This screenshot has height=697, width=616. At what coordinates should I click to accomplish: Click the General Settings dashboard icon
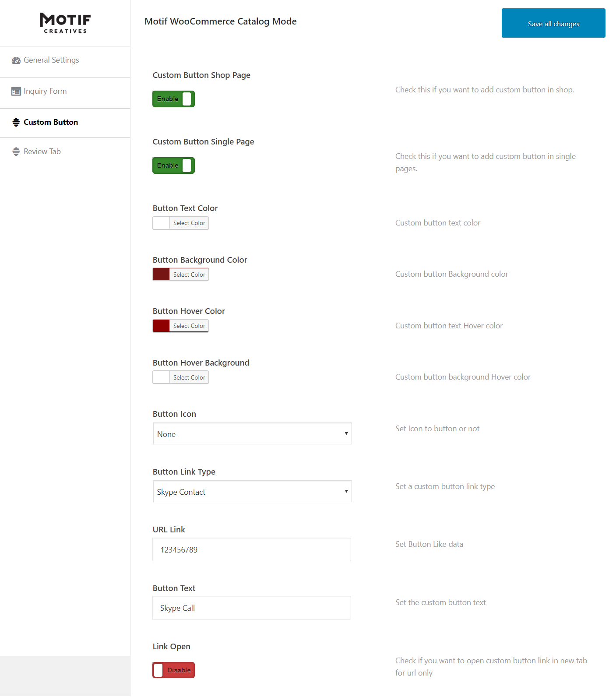(16, 60)
